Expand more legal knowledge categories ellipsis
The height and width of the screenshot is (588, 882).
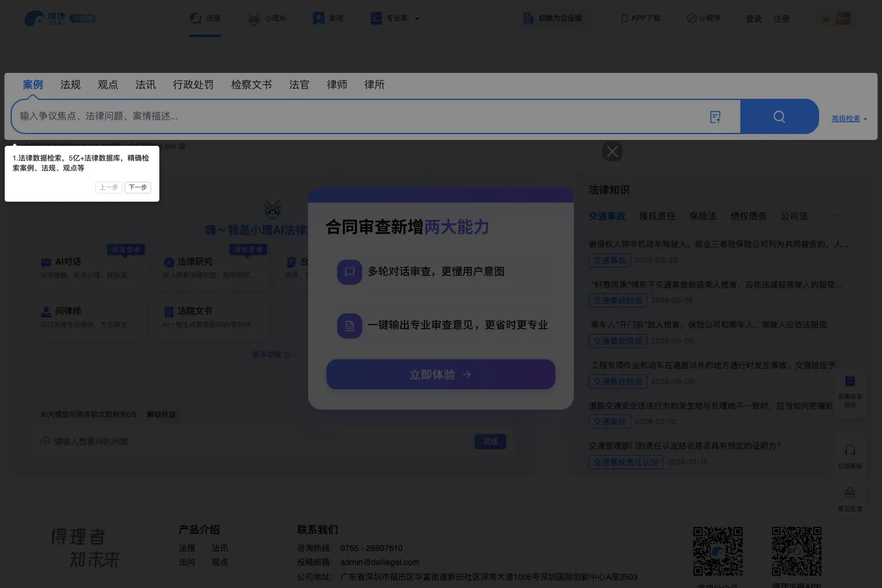click(834, 216)
